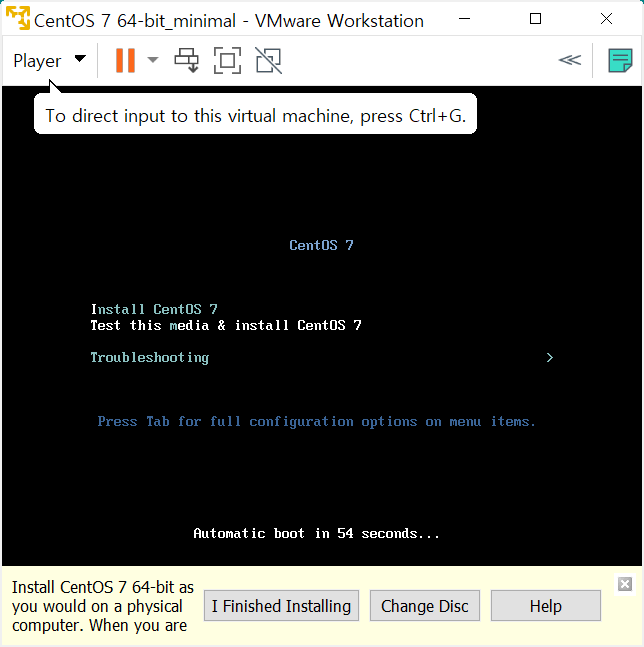Click the Change Disc button
This screenshot has width=644, height=647.
(425, 606)
